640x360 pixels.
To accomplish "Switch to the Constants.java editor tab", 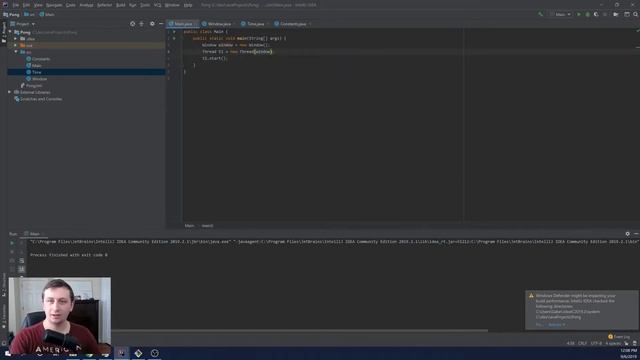I will 293,24.
